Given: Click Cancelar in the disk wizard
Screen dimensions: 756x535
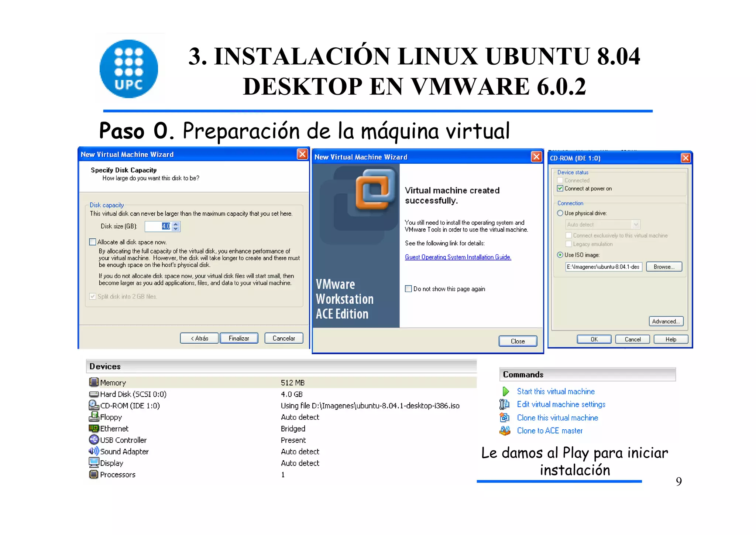Looking at the screenshot, I should click(283, 338).
